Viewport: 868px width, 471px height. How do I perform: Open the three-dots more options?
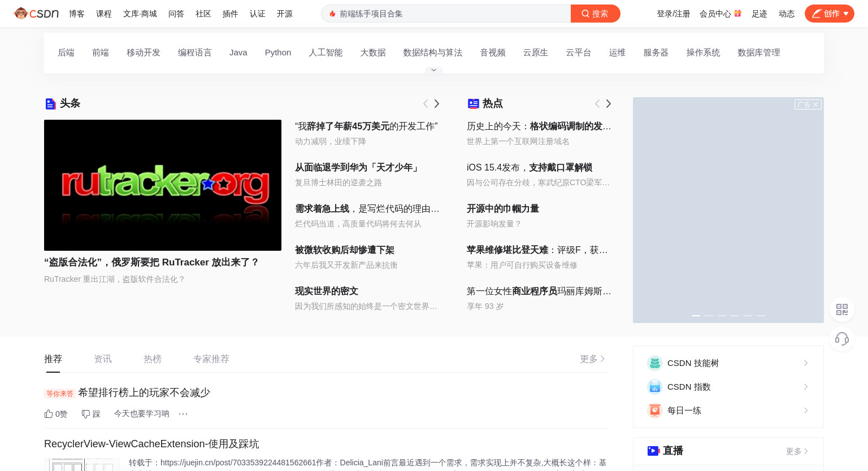click(x=183, y=414)
